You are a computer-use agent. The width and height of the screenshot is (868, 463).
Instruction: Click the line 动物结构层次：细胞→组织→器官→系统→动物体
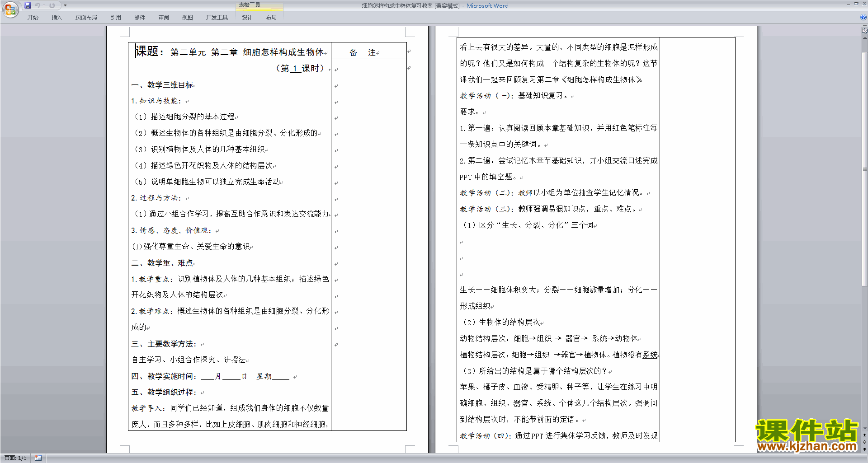click(549, 339)
